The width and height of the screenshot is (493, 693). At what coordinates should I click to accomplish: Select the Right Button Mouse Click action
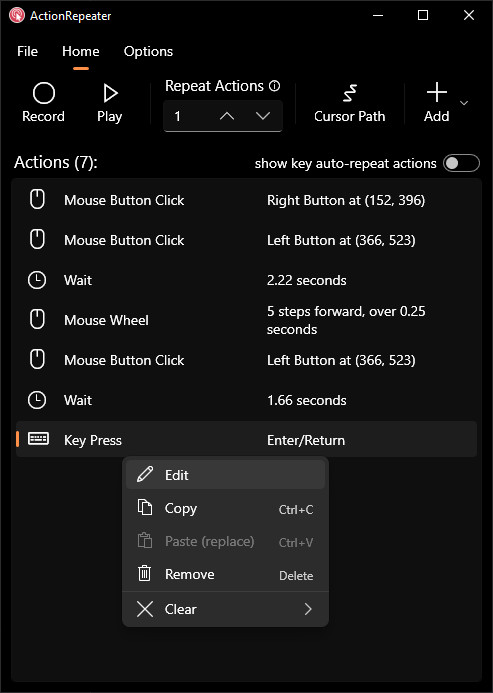[246, 200]
